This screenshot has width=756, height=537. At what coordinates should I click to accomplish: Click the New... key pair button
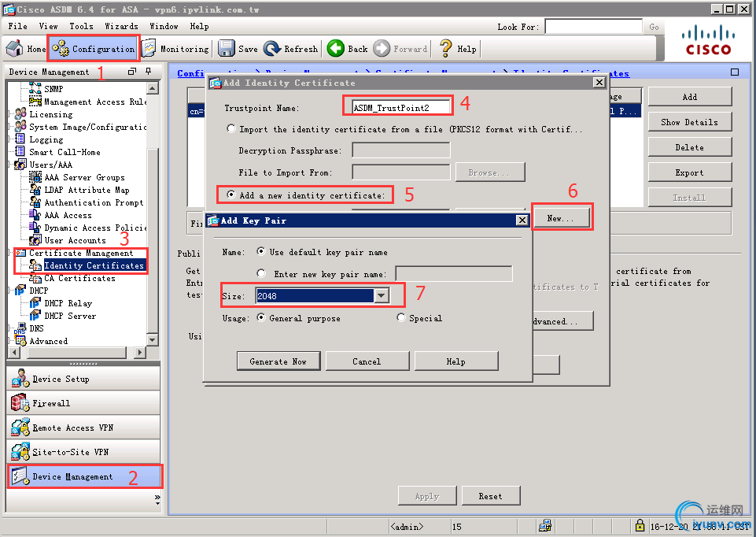tap(561, 218)
